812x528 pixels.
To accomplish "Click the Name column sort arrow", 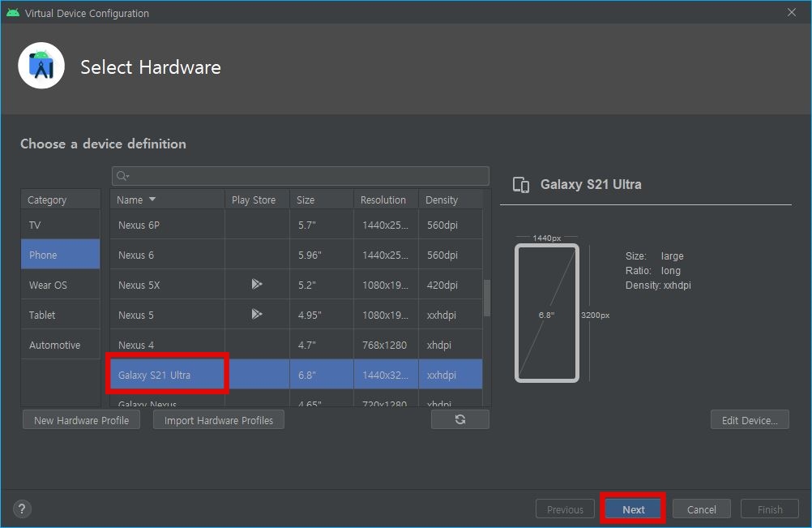I will 152,200.
